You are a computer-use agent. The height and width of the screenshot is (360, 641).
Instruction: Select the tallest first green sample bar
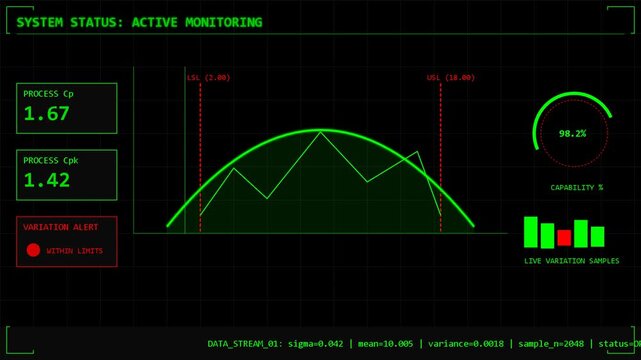531,232
